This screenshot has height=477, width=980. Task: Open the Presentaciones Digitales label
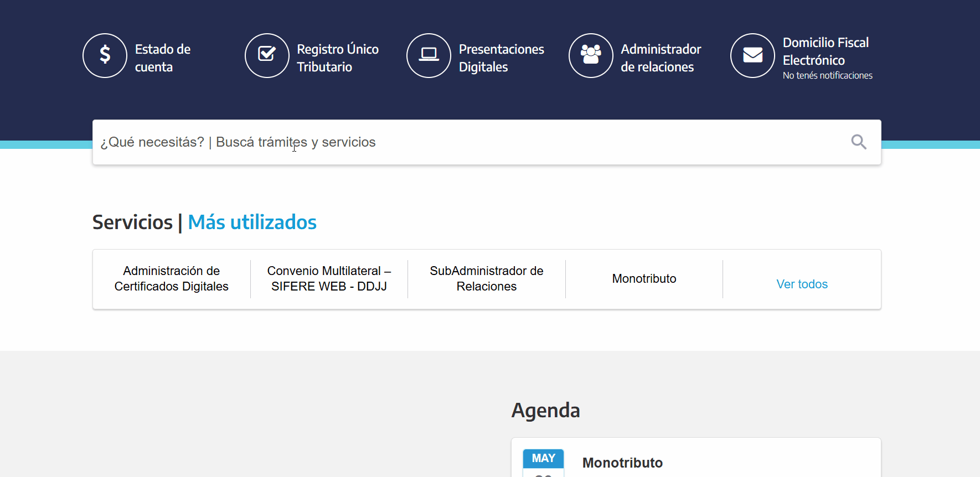pos(502,58)
